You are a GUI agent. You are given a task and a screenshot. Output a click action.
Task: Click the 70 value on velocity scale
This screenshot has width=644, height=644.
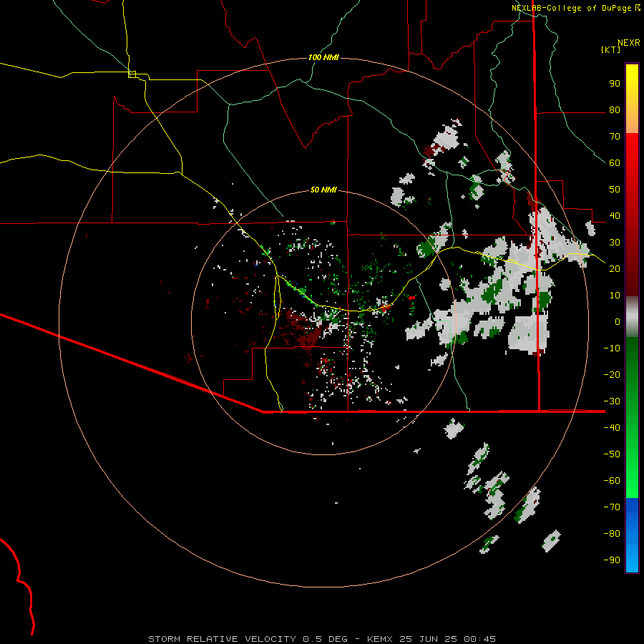[615, 137]
